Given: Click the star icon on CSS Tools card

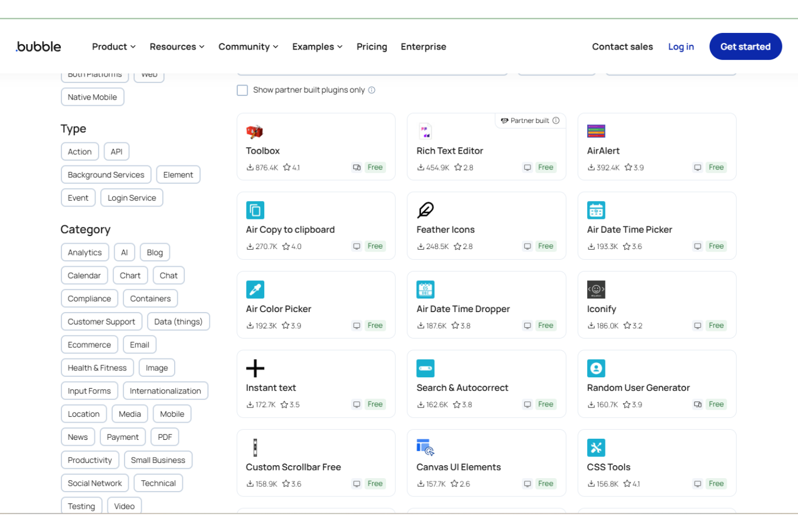Looking at the screenshot, I should click(627, 484).
